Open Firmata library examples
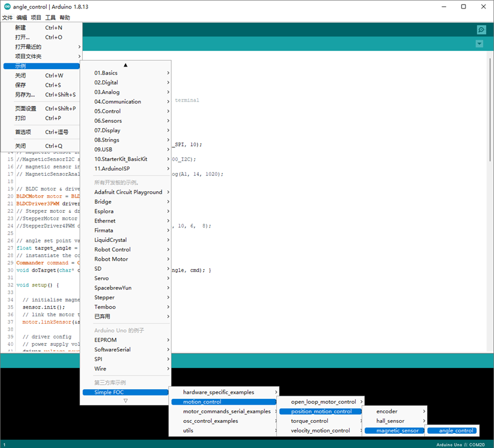 tap(126, 230)
